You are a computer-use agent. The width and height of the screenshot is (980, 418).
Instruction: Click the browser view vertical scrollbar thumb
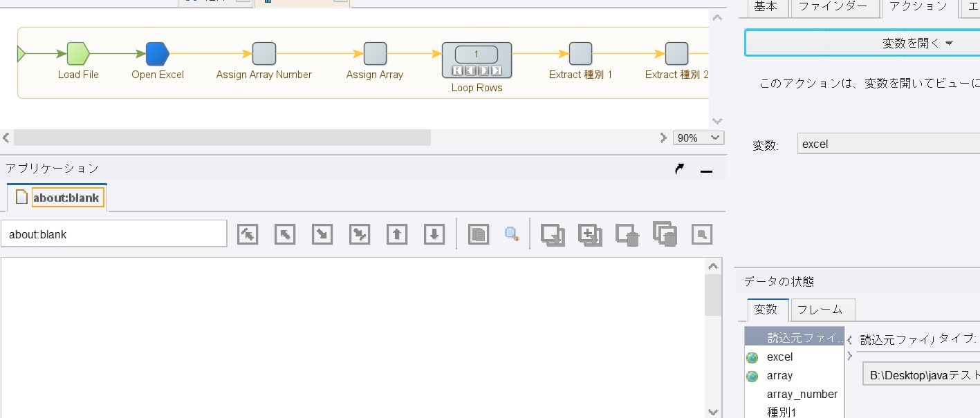click(x=713, y=295)
